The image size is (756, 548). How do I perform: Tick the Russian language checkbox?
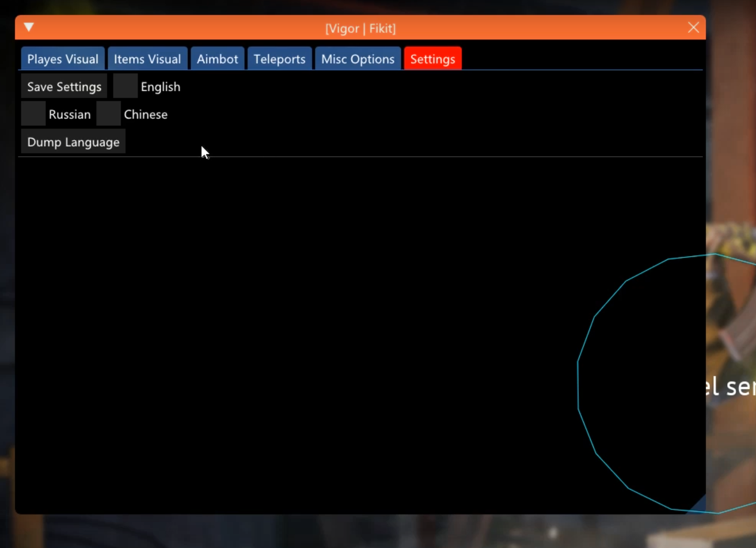point(33,114)
